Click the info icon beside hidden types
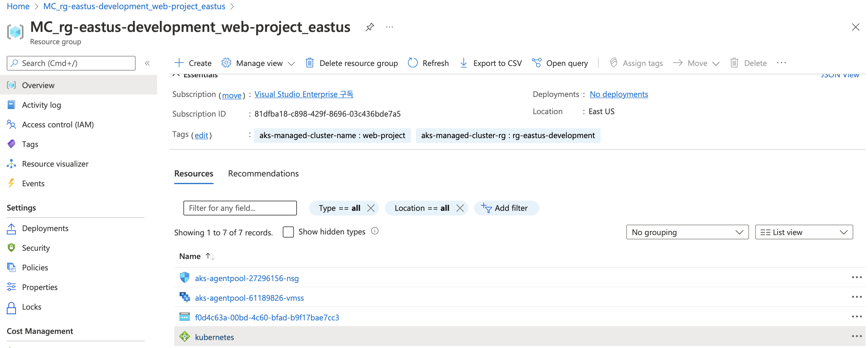 click(375, 231)
